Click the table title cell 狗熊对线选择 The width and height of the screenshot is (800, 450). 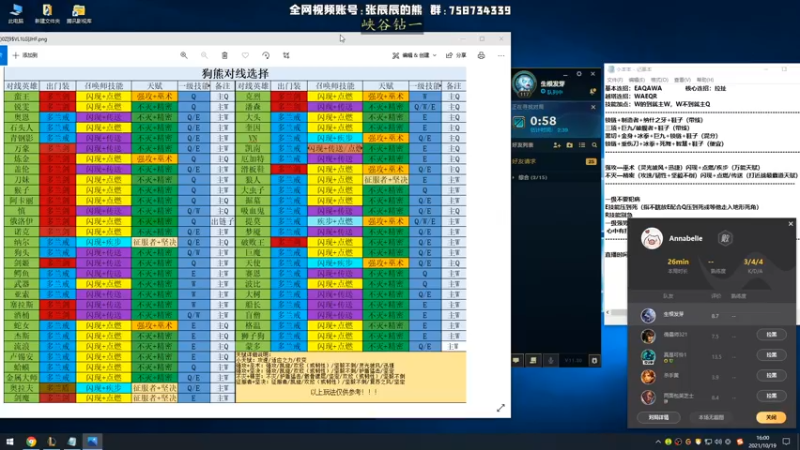(x=235, y=73)
